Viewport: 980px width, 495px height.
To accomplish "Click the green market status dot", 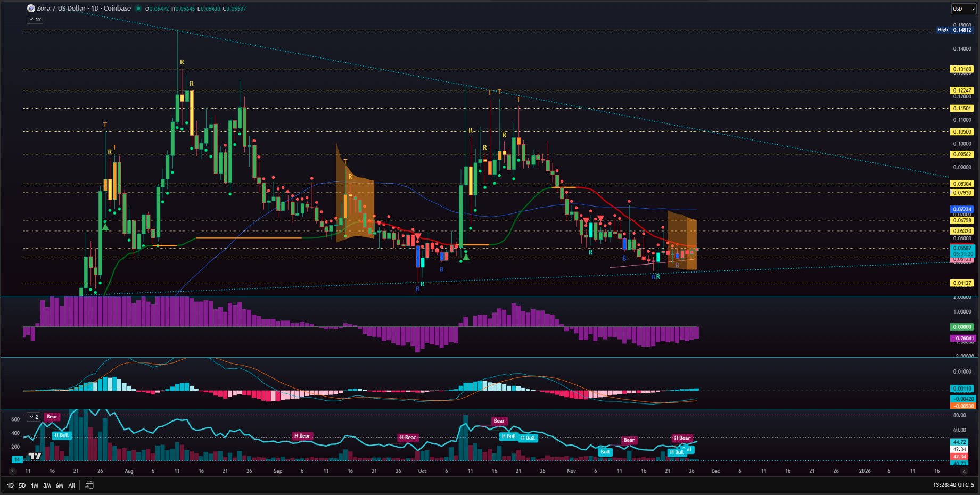I will click(138, 9).
